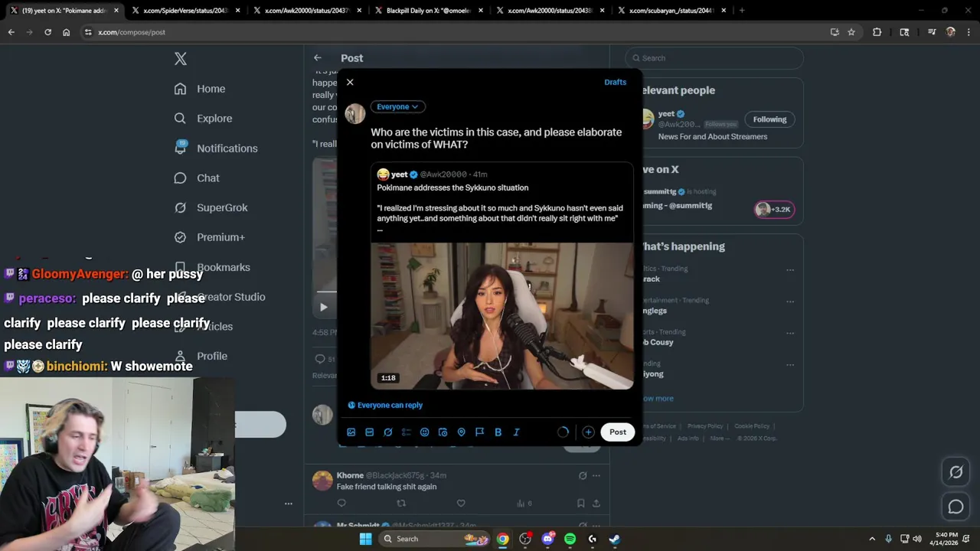
Task: Switch to Blackpill Daily on X tab
Action: click(x=428, y=11)
